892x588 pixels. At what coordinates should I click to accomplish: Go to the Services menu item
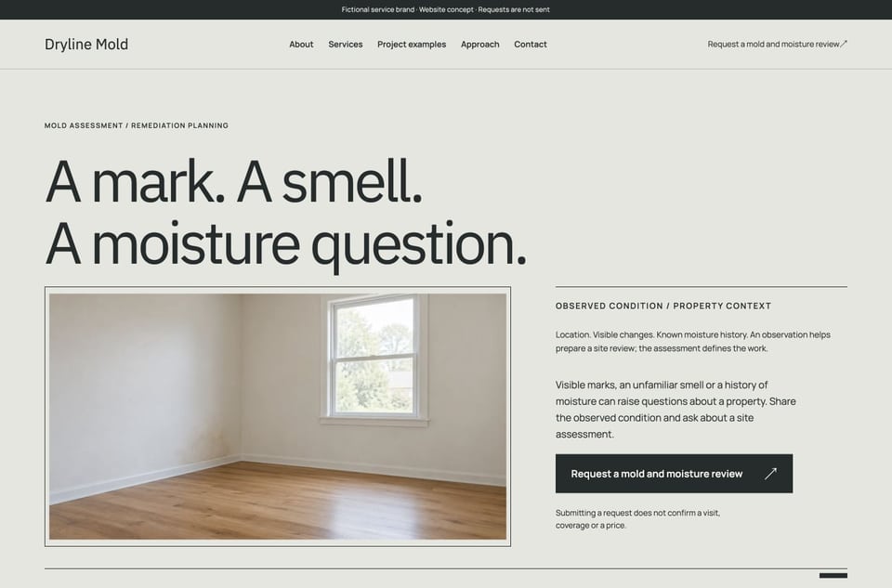(x=346, y=45)
